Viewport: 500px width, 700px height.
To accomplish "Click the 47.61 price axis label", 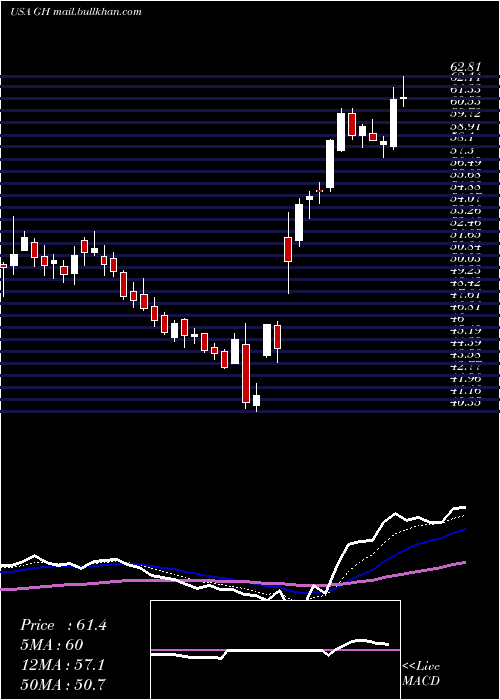I will 465,295.
